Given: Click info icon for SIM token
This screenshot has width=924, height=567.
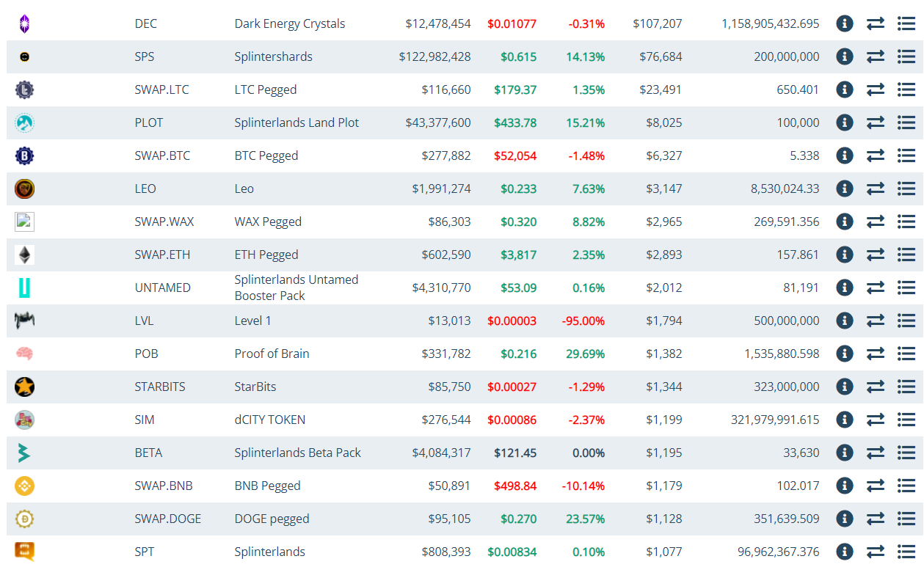Looking at the screenshot, I should 845,420.
